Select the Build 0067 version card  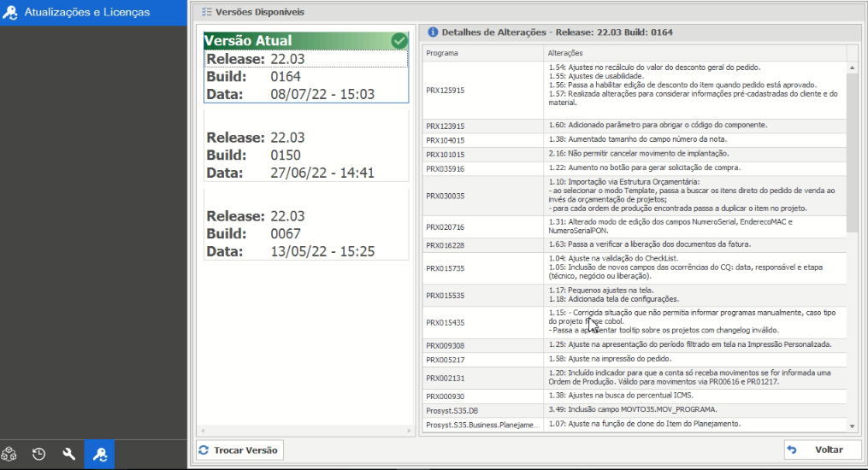click(x=306, y=225)
